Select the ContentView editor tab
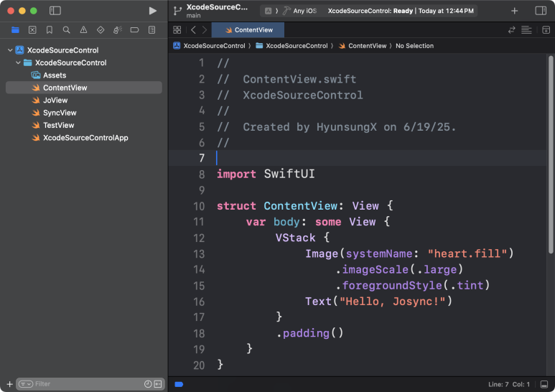The image size is (555, 392). (x=248, y=30)
